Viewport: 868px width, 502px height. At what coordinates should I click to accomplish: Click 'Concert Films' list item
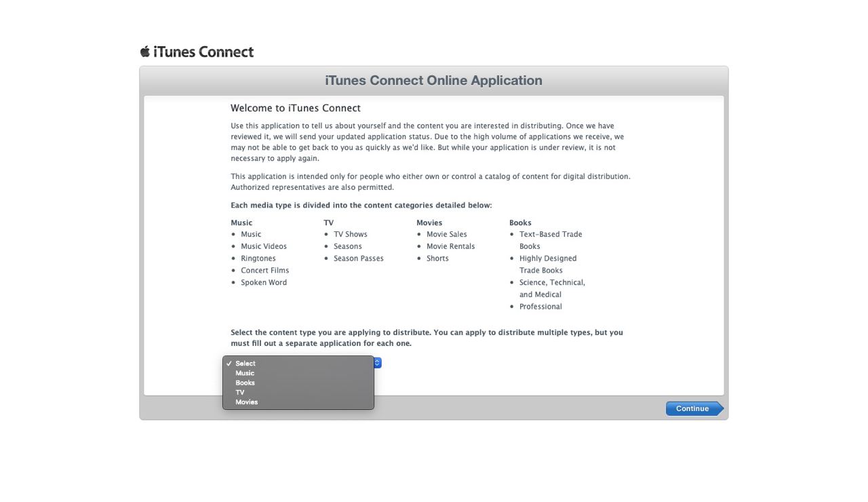click(265, 271)
